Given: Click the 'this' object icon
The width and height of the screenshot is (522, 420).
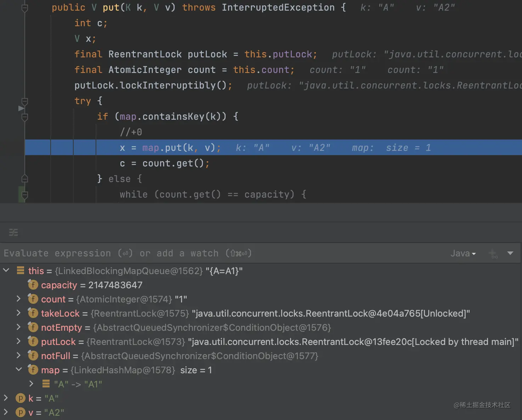Looking at the screenshot, I should click(21, 271).
